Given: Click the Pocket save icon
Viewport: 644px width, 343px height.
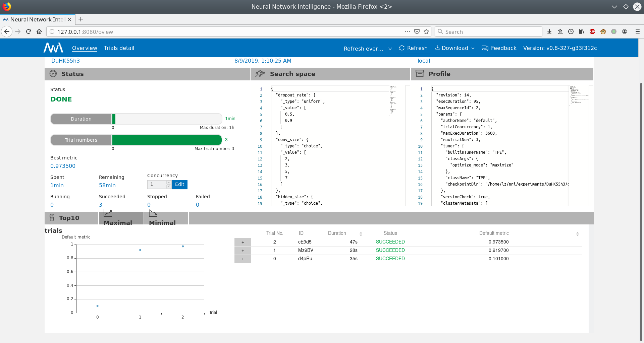Looking at the screenshot, I should (417, 31).
